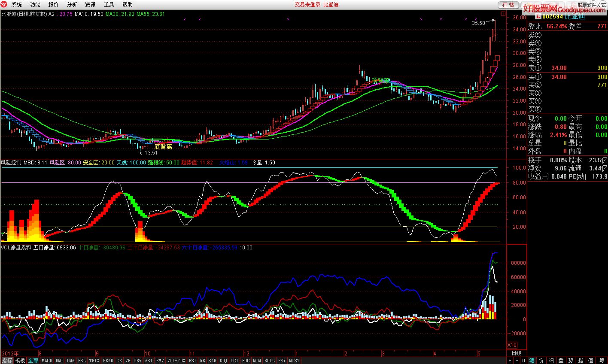This screenshot has height=364, width=608.
Task: Switch to the MTM indicator
Action: tap(257, 360)
